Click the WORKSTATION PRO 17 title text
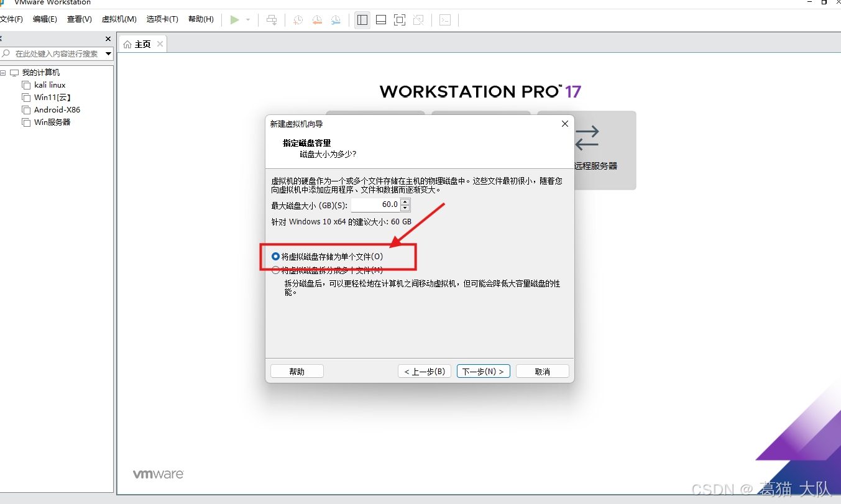841x504 pixels. point(480,91)
